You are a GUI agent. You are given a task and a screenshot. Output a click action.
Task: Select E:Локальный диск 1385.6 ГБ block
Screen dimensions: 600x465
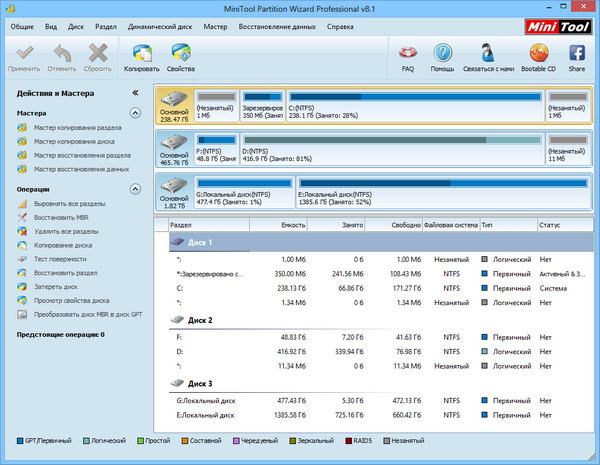(x=444, y=192)
